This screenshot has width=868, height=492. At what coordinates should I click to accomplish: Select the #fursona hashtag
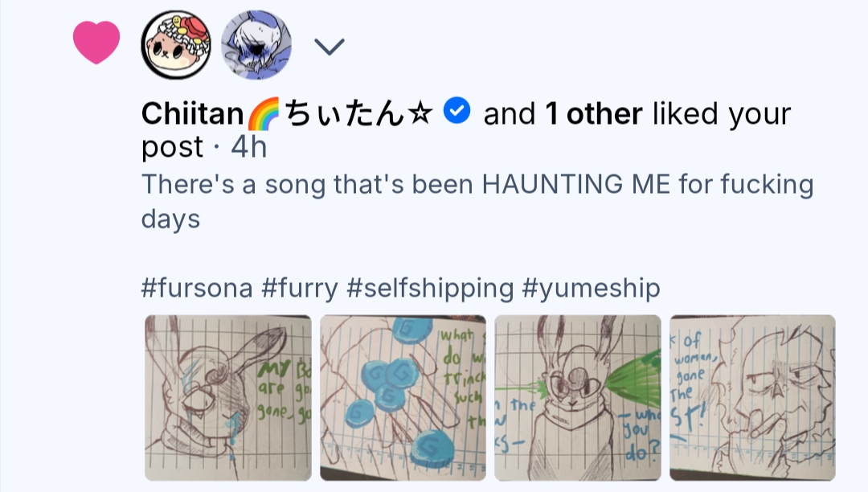(x=197, y=287)
